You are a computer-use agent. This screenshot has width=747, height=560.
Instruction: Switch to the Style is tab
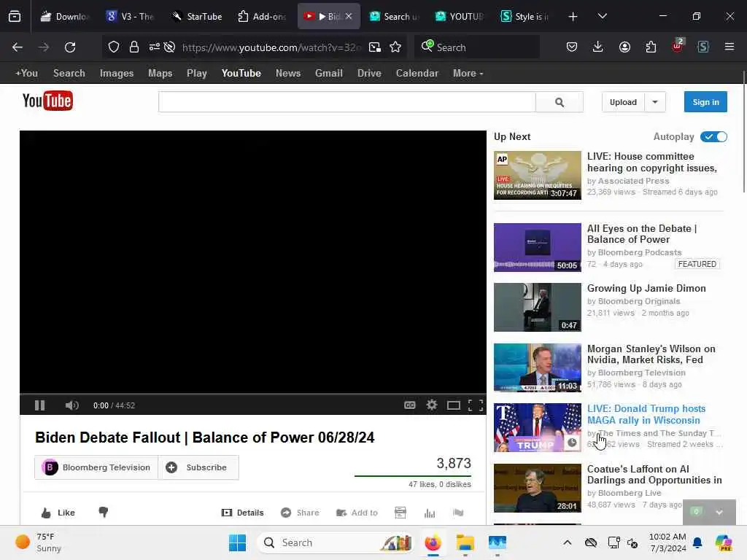tap(525, 16)
